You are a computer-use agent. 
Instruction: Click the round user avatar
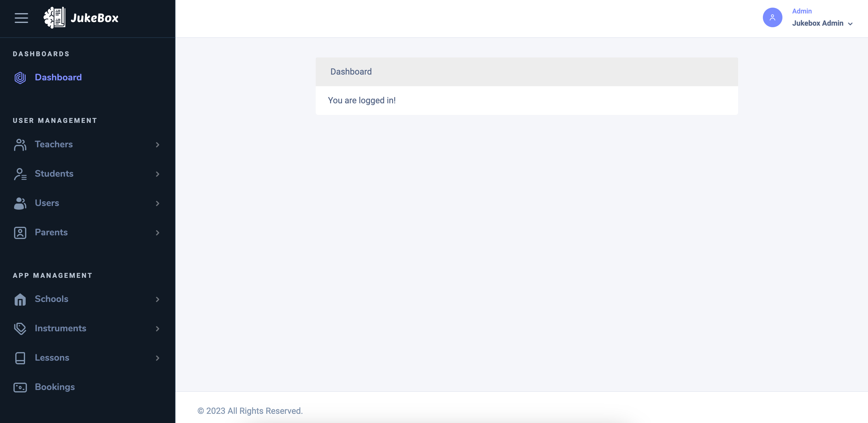(x=772, y=17)
